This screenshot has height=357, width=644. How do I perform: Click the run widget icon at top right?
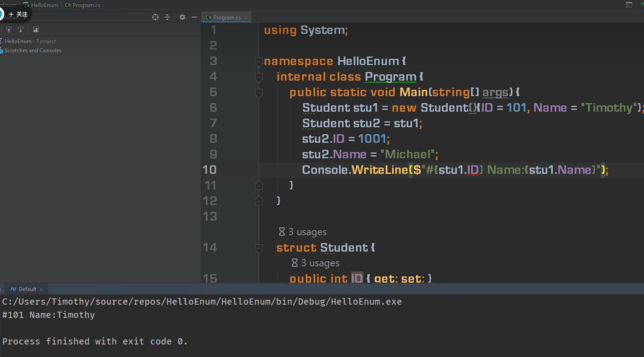pyautogui.click(x=629, y=5)
